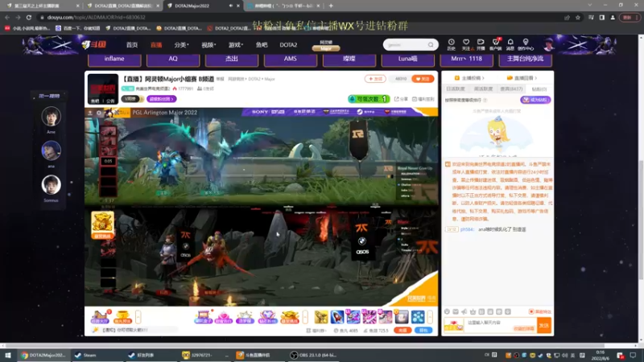The height and width of the screenshot is (362, 644).
Task: Select the blue hexagon gift icon
Action: click(x=418, y=317)
